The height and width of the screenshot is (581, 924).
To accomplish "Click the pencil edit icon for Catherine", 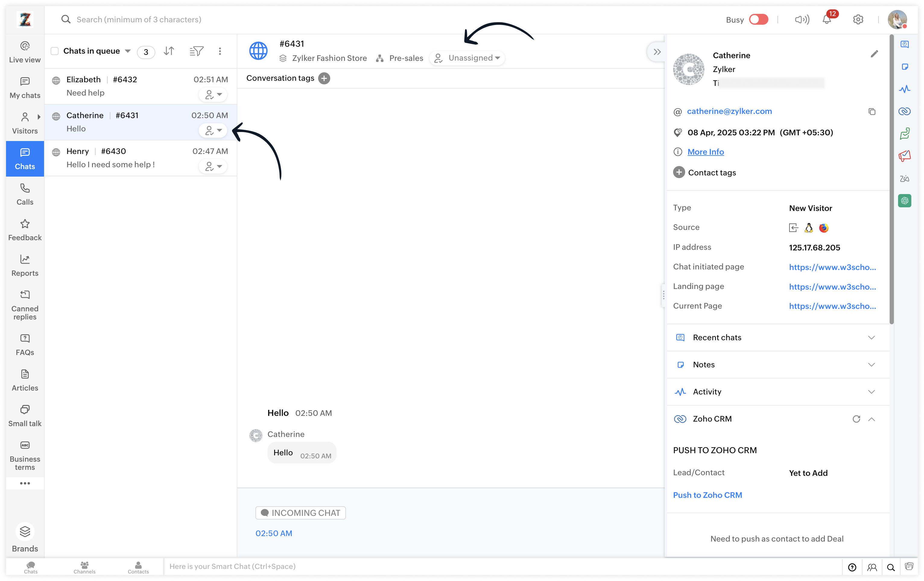I will [x=874, y=54].
